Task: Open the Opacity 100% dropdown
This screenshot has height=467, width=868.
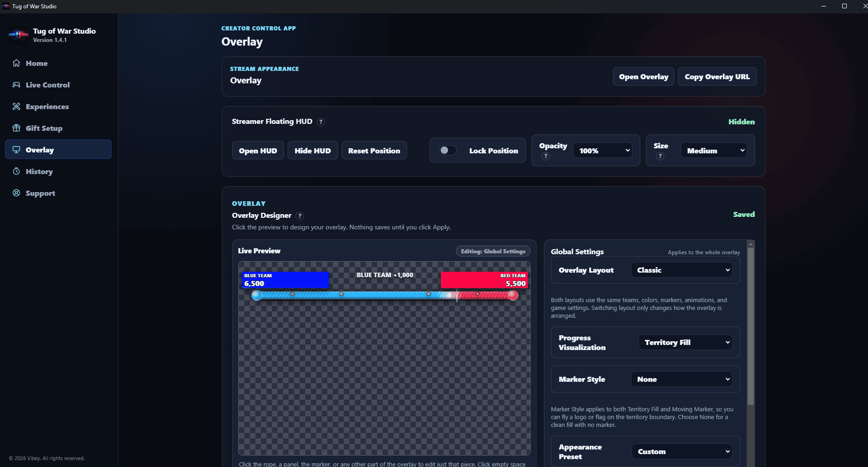Action: (x=602, y=151)
